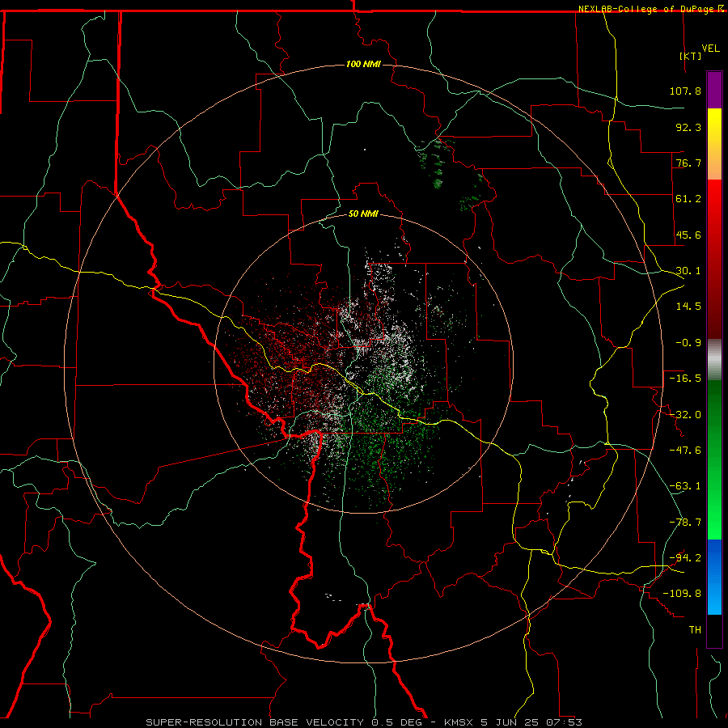The width and height of the screenshot is (728, 728).
Task: Click the KMSX radar site identifier
Action: click(460, 722)
